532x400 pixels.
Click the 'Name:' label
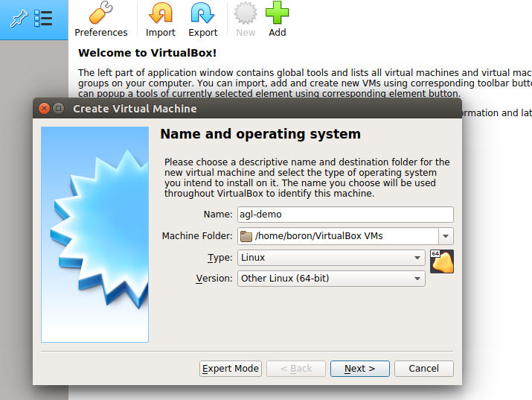[218, 215]
